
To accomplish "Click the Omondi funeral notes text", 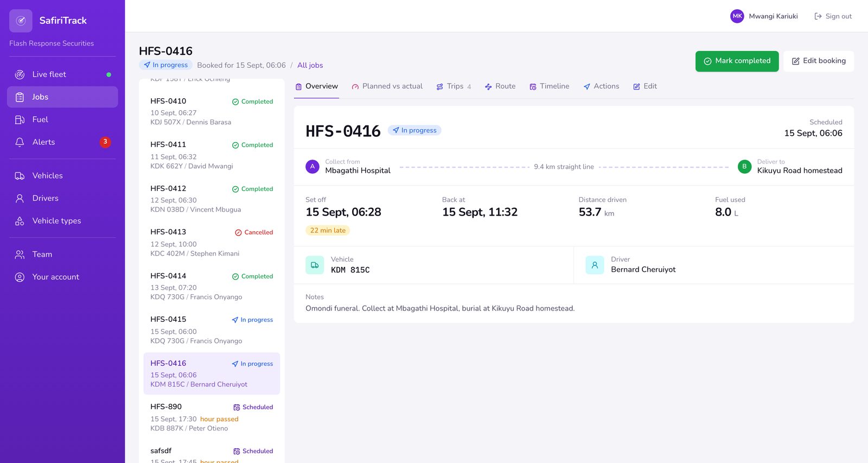I will [440, 308].
